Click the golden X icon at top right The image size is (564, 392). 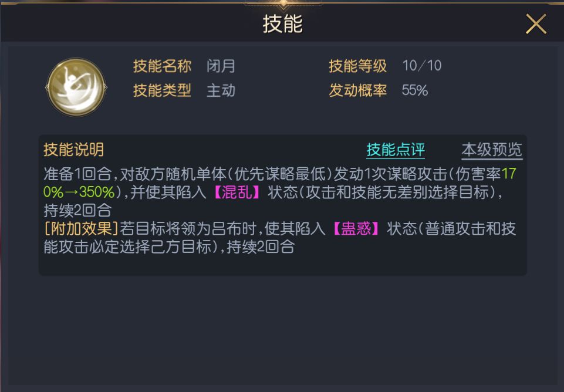click(x=536, y=23)
